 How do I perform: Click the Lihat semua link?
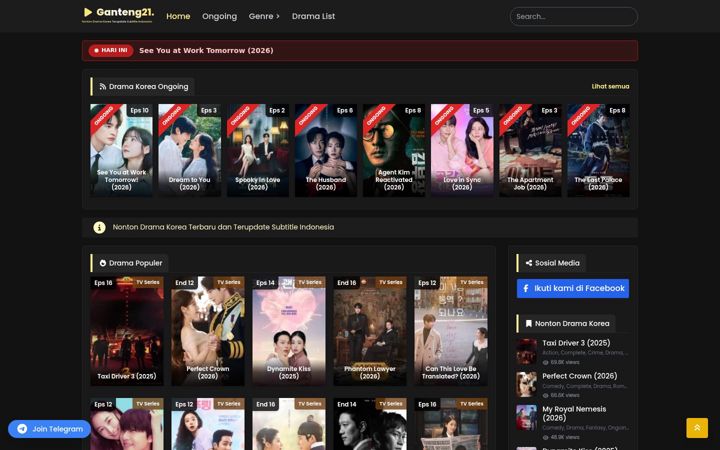610,86
